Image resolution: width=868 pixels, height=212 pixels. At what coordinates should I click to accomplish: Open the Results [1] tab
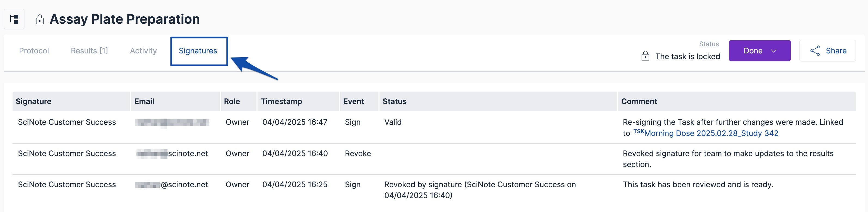coord(89,51)
